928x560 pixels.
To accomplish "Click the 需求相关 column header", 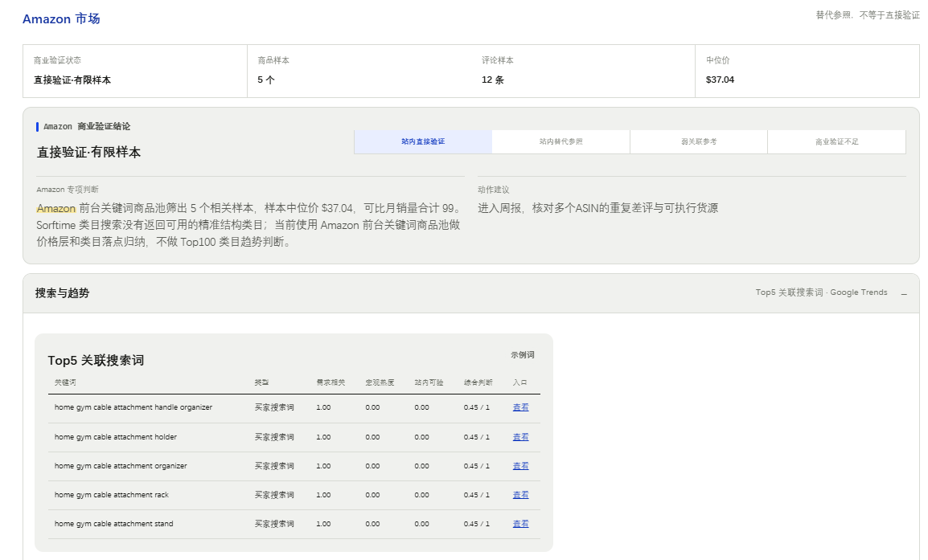I will (x=331, y=382).
